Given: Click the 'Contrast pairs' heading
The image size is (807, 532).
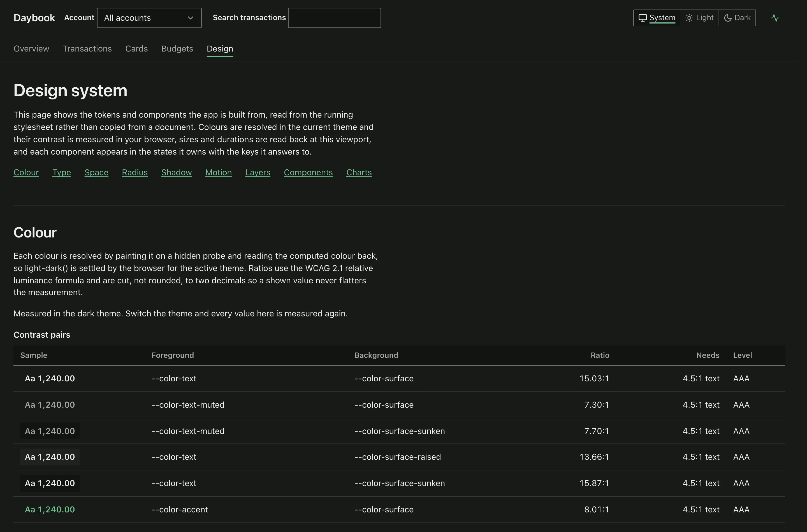Looking at the screenshot, I should coord(42,335).
